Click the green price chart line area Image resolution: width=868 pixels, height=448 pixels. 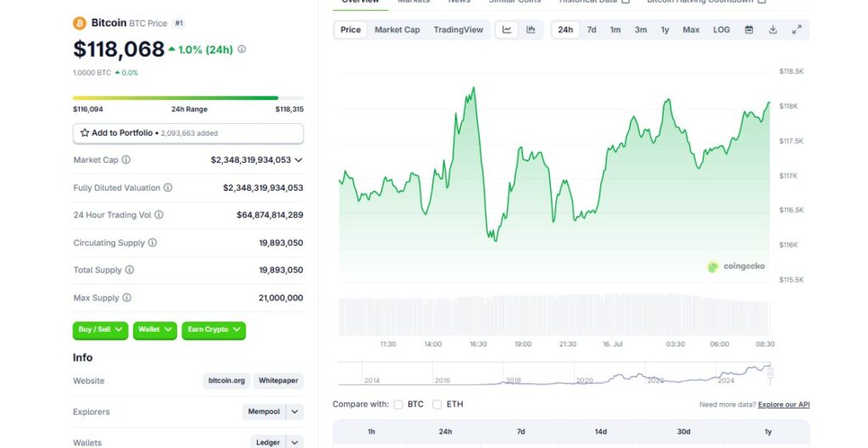point(554,183)
